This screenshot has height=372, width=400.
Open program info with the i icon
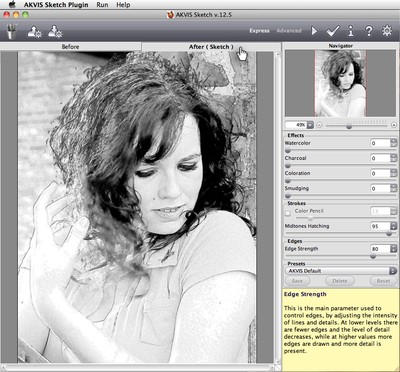pyautogui.click(x=351, y=31)
